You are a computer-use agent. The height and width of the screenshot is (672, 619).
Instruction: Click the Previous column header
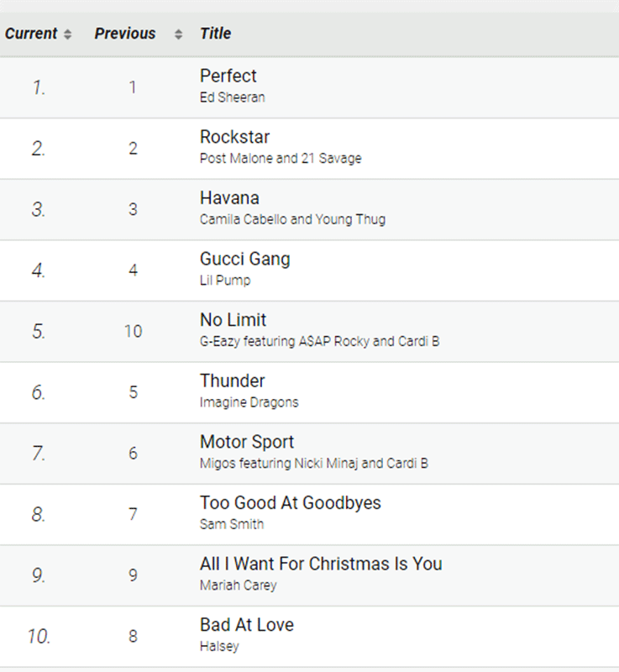(125, 34)
